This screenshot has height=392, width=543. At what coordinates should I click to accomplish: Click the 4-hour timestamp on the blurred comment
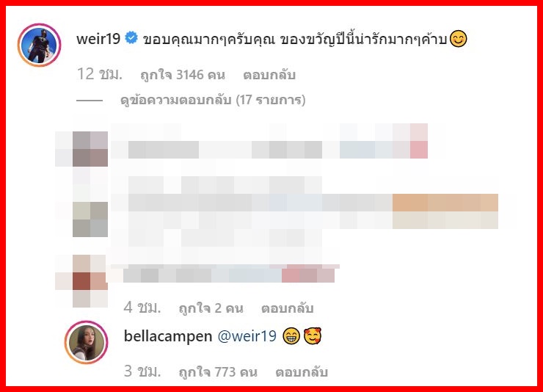(x=142, y=308)
